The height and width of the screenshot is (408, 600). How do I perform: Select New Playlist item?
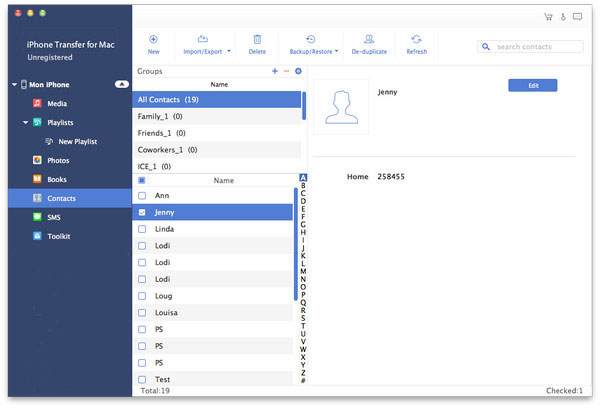coord(78,142)
